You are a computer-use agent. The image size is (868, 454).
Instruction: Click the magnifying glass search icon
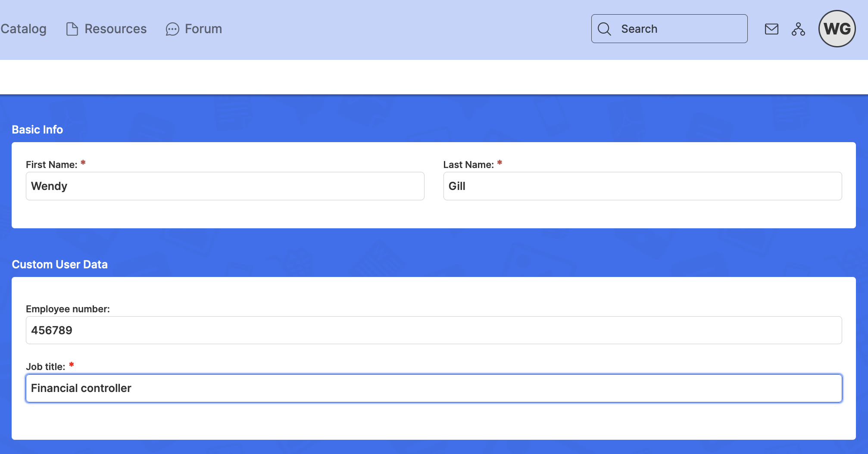(604, 29)
